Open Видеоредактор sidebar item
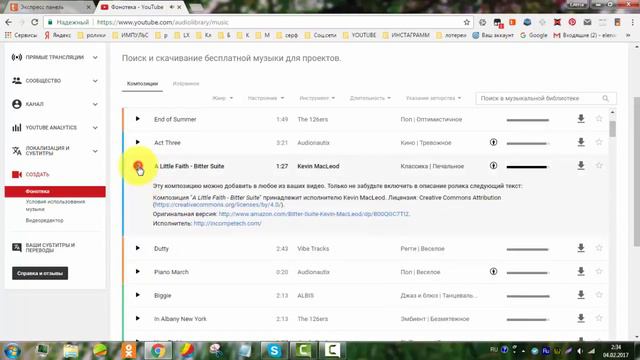The image size is (640, 360). 44,220
